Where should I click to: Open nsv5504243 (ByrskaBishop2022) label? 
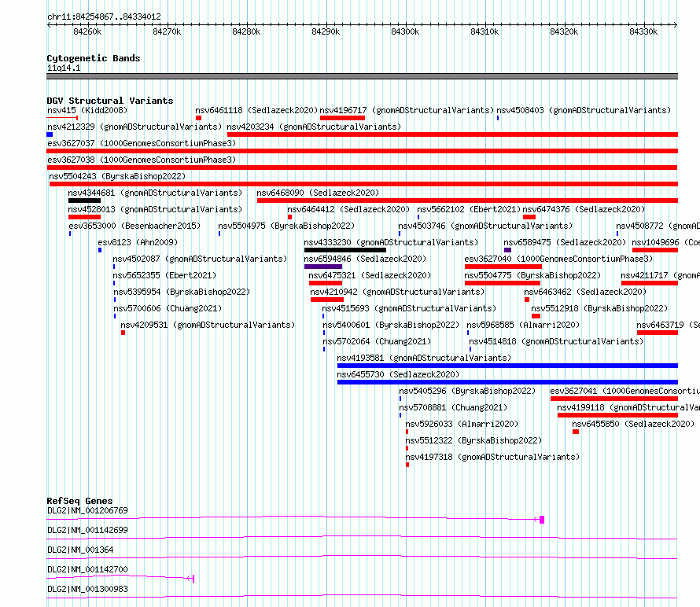click(117, 176)
